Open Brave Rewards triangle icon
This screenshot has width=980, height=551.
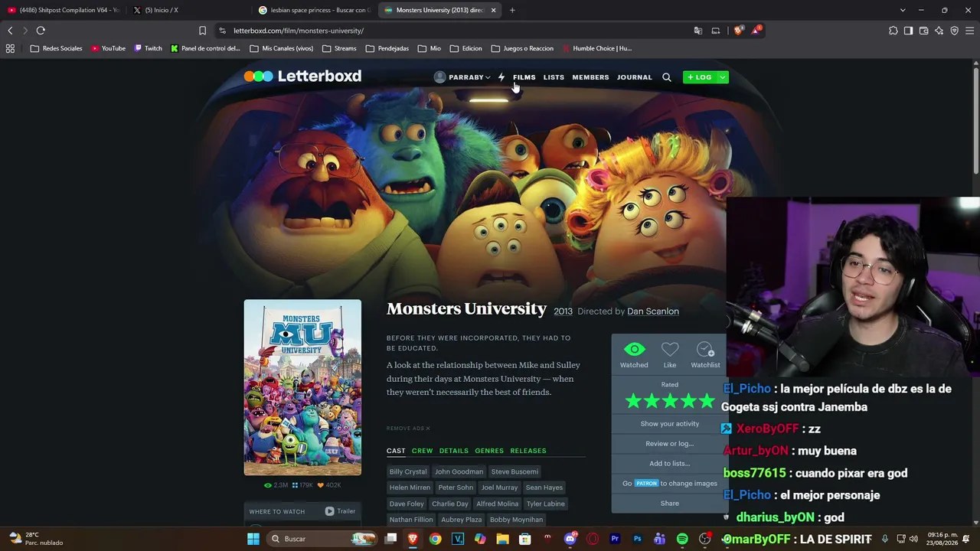point(757,31)
